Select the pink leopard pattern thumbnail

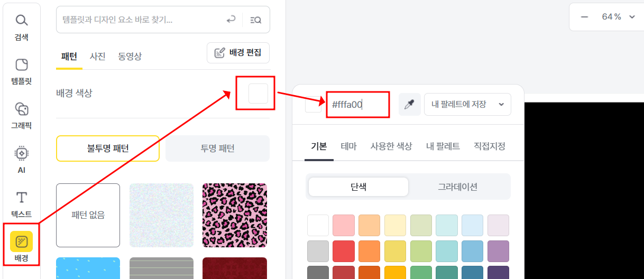tap(235, 215)
